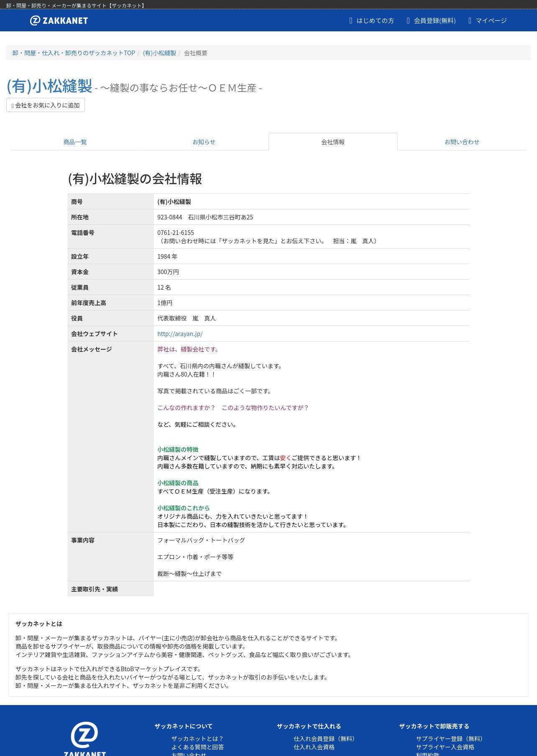Click the エプロン・巾着・ポーチ等等 text

195,557
